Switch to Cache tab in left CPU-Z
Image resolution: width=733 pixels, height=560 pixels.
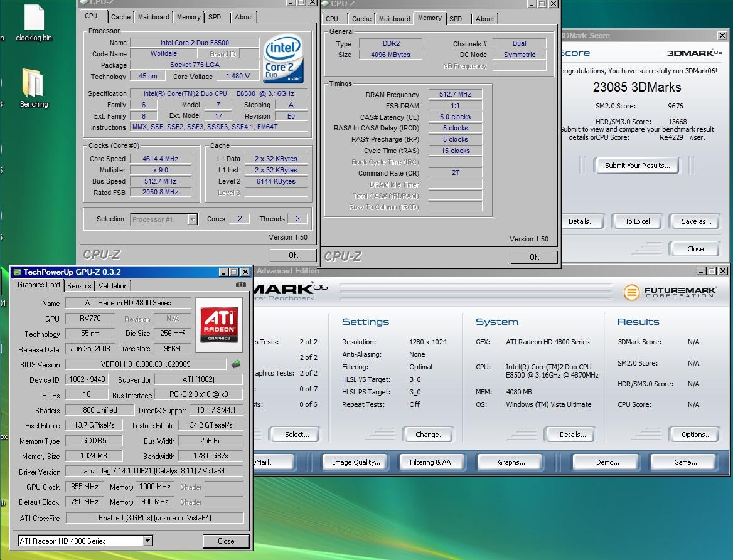[120, 17]
